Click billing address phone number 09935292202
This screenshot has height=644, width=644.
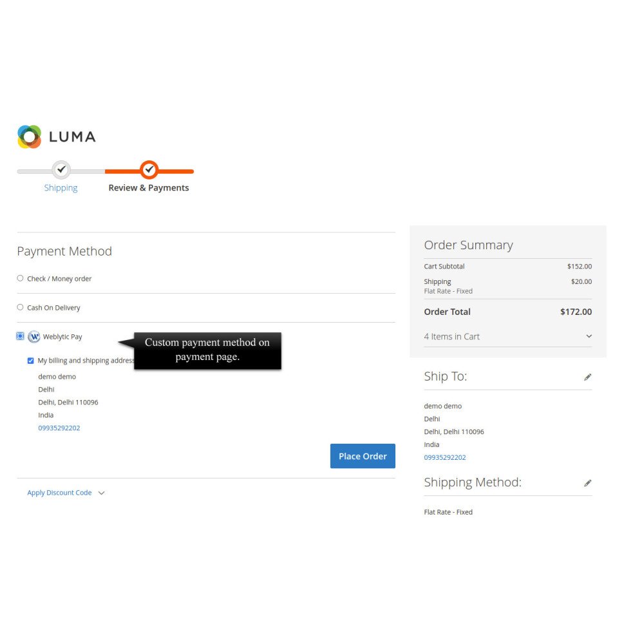[x=59, y=428]
